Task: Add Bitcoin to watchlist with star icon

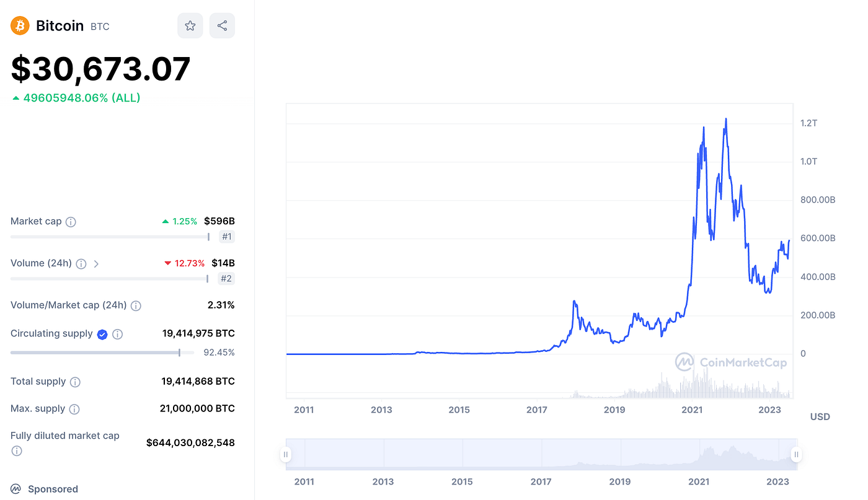Action: (190, 26)
